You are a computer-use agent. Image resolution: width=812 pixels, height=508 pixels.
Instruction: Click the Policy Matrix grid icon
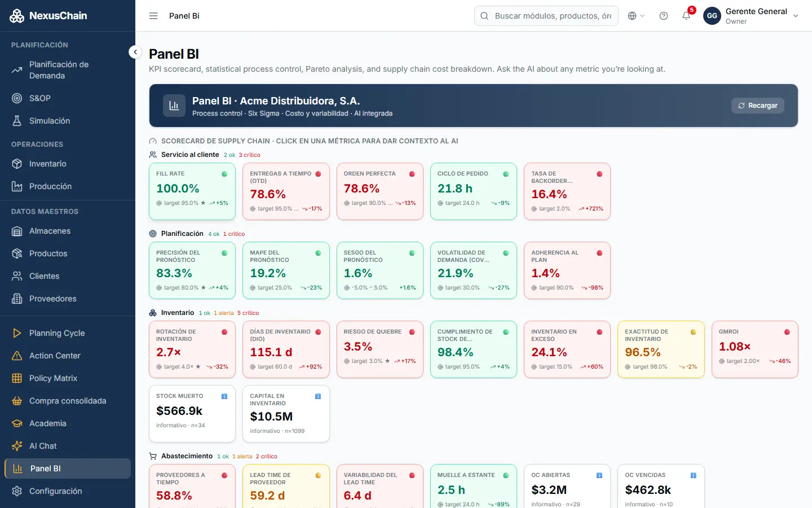pos(17,378)
